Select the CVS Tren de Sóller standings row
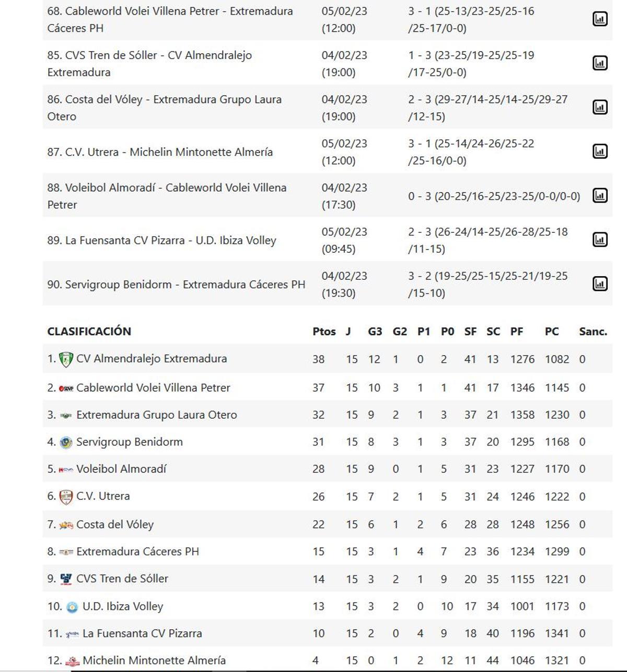Screen dimensions: 627x672 pyautogui.click(x=122, y=579)
